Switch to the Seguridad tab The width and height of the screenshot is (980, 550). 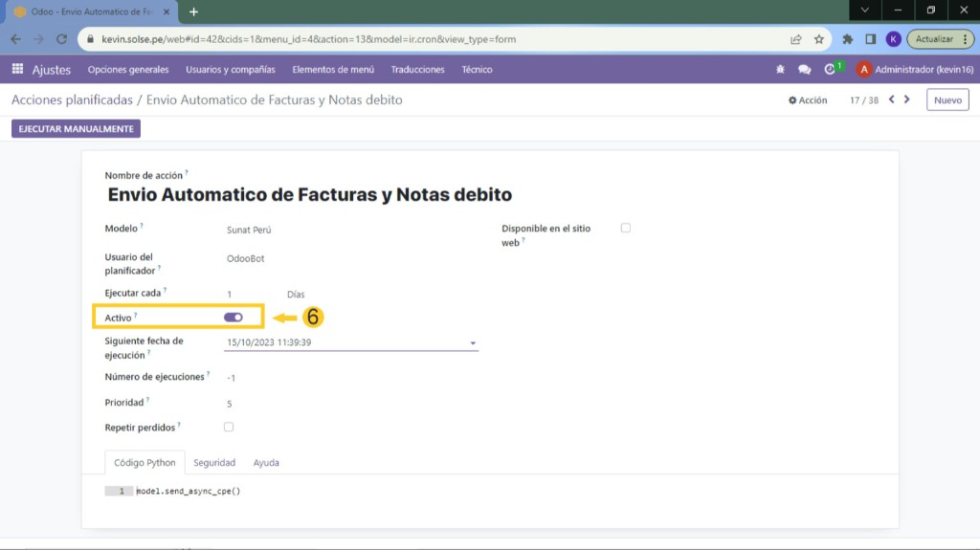(x=214, y=463)
